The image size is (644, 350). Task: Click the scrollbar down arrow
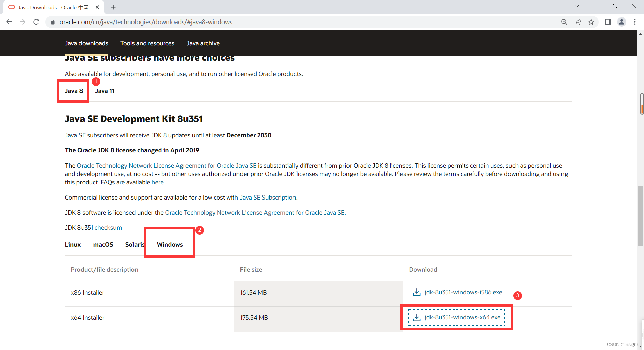[640, 346]
